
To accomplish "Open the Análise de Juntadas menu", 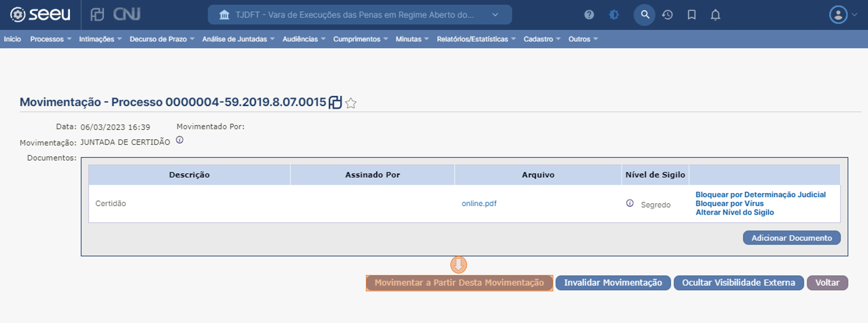I will point(238,39).
